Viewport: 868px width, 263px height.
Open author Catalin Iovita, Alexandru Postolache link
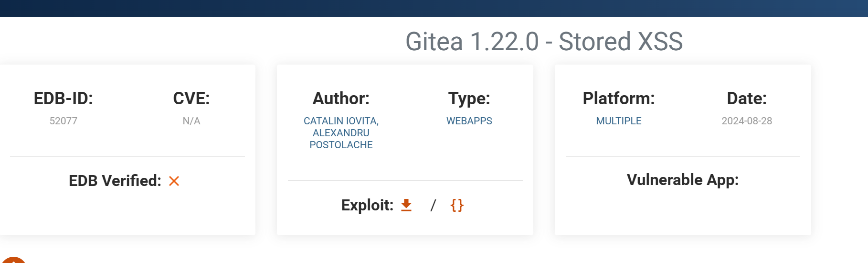pyautogui.click(x=341, y=133)
